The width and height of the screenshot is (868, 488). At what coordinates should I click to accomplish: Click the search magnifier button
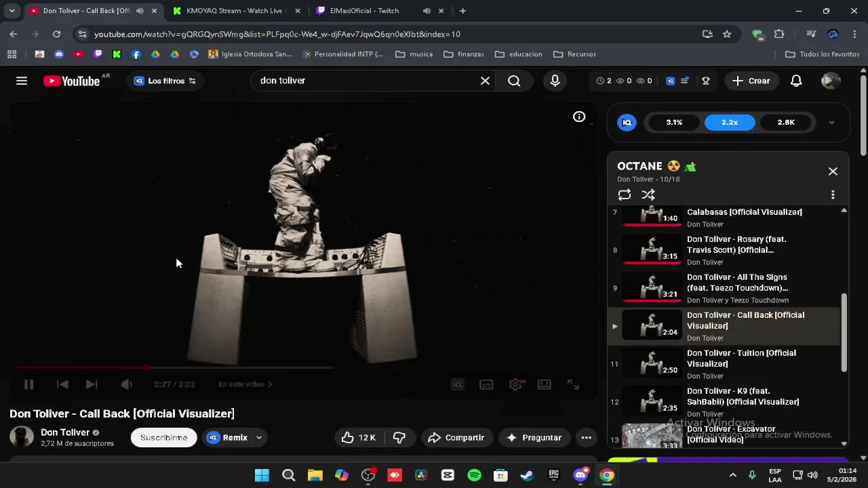(x=514, y=81)
